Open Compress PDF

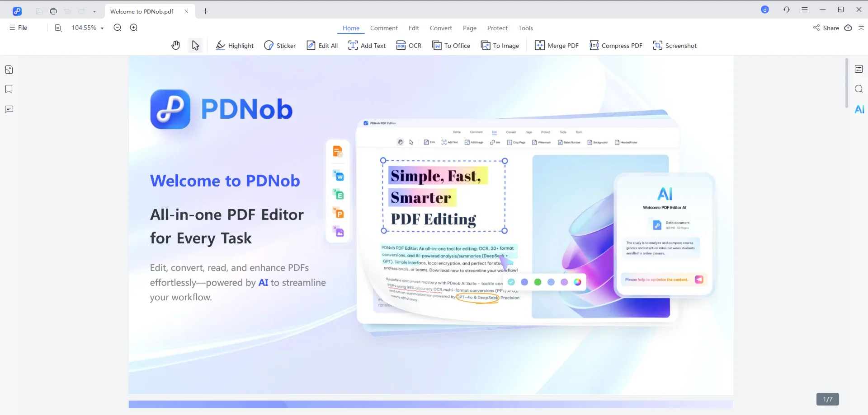[616, 46]
